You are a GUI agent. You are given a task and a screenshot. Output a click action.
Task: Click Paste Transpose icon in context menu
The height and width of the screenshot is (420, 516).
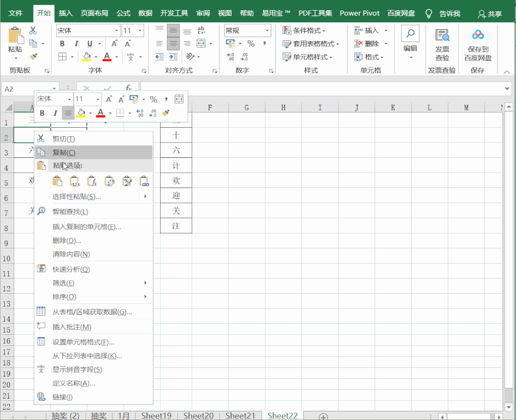110,181
